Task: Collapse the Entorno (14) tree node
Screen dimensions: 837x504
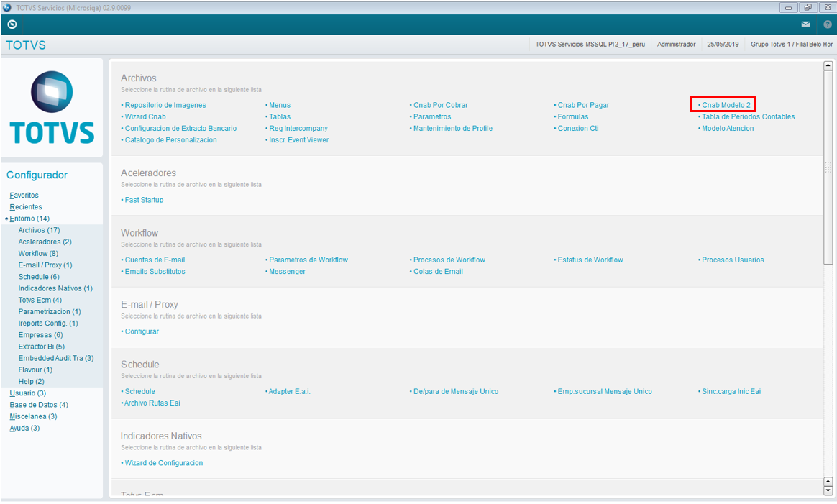Action: [6, 219]
